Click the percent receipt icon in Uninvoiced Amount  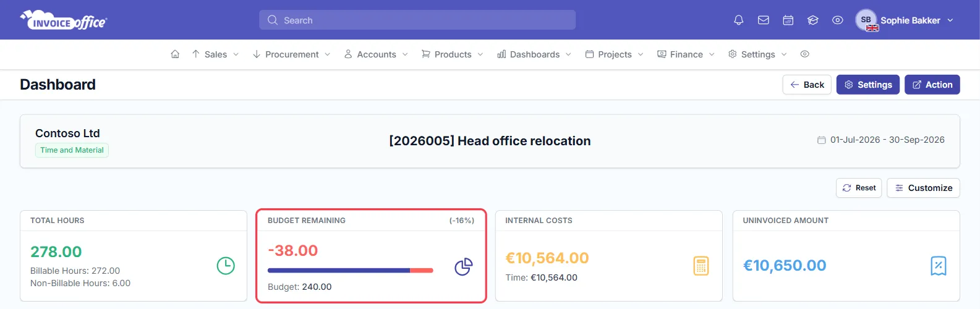tap(939, 266)
